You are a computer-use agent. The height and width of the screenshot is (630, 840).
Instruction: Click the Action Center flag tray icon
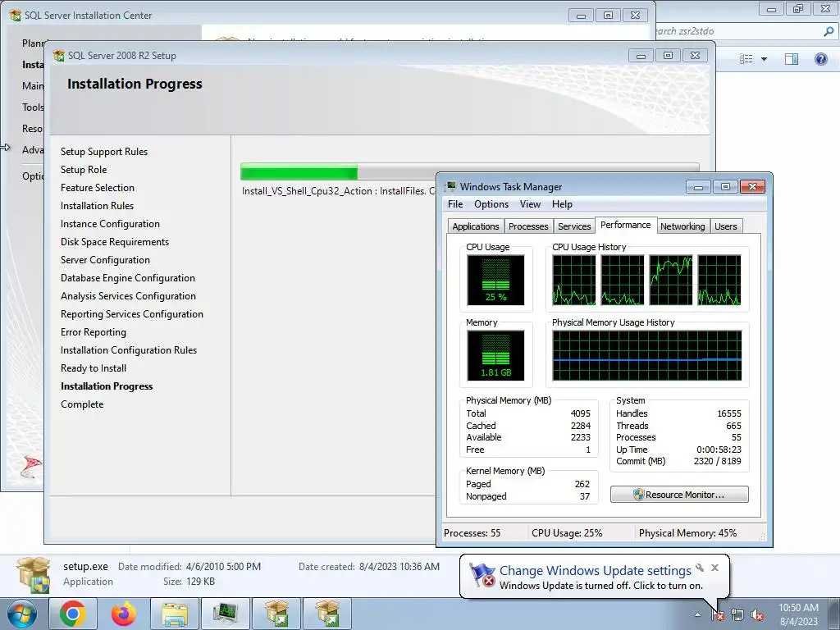717,615
